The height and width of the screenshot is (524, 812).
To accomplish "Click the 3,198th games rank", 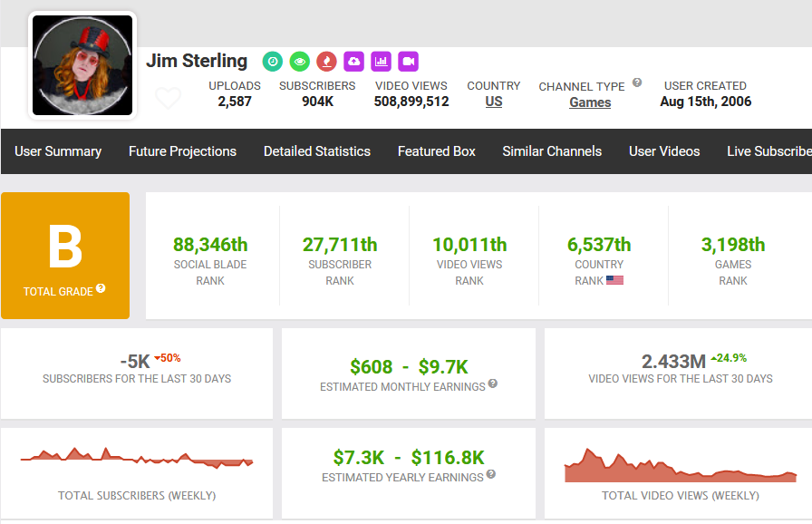I will tap(733, 245).
